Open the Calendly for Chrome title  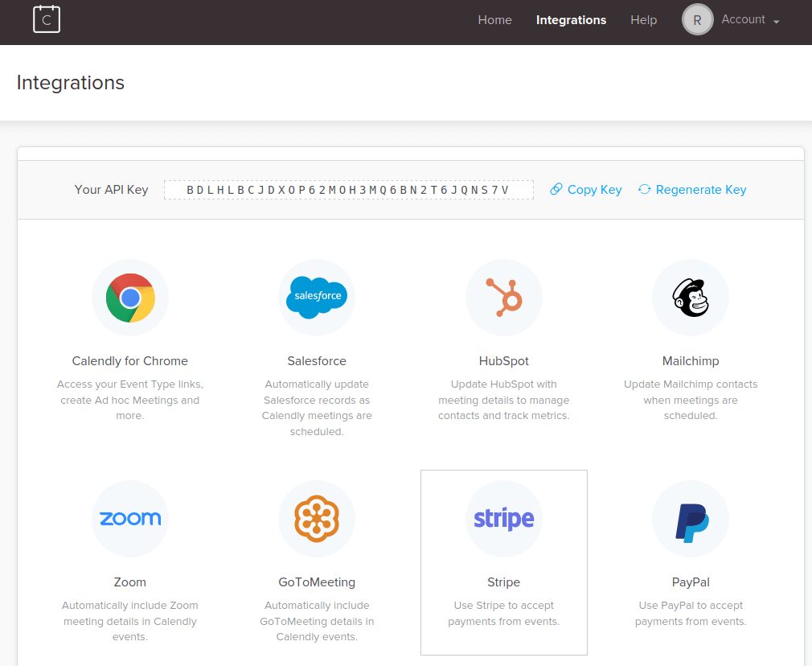tap(130, 360)
